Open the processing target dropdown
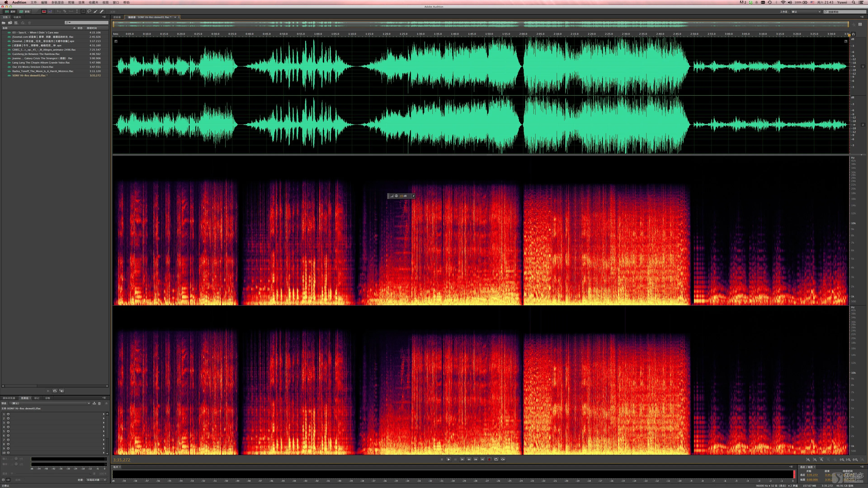The width and height of the screenshot is (868, 488). click(96, 480)
